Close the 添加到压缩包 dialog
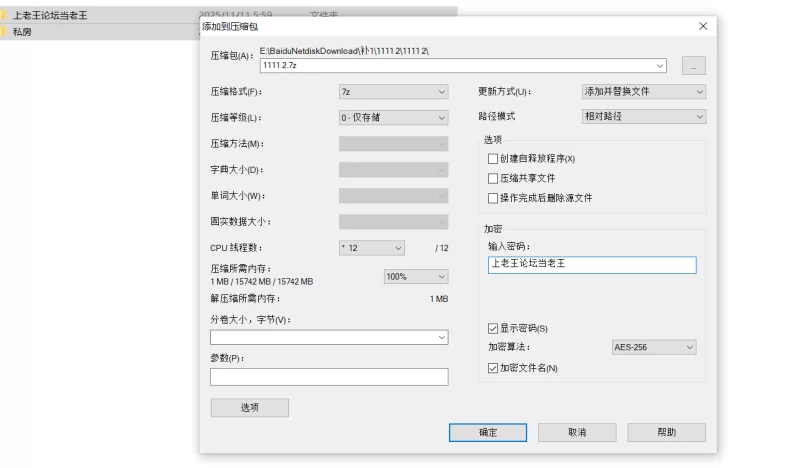 point(702,27)
